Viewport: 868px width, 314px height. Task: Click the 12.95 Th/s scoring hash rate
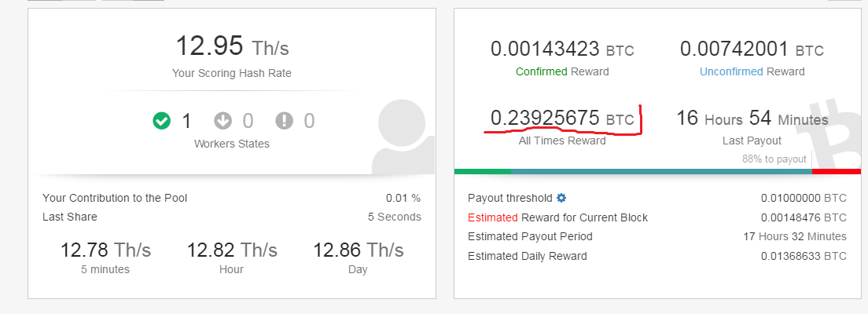click(232, 46)
